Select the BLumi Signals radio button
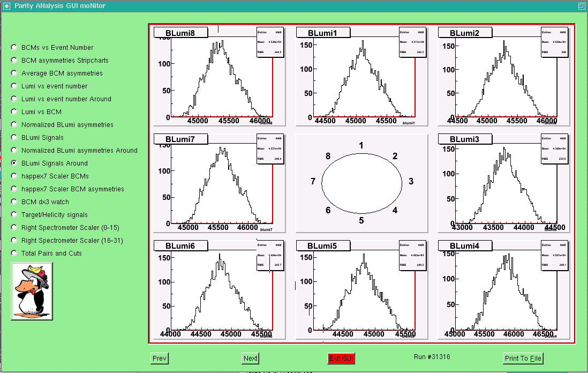The width and height of the screenshot is (588, 373). point(14,137)
